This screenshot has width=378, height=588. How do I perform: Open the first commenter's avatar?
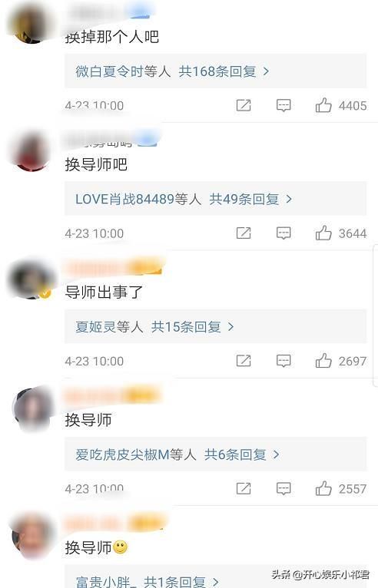click(31, 24)
